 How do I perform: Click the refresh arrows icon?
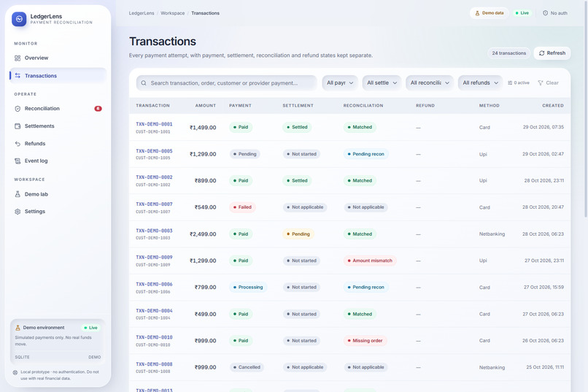(x=541, y=53)
